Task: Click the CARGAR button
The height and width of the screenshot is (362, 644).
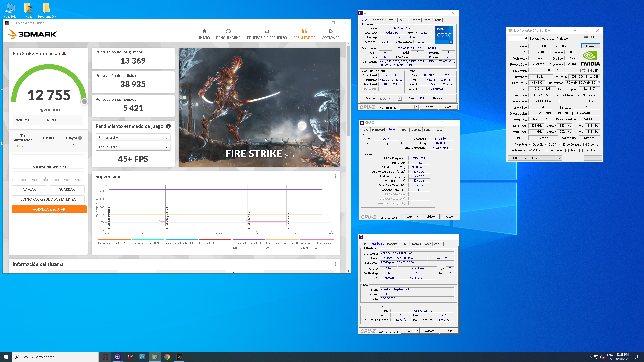Action: [x=29, y=189]
